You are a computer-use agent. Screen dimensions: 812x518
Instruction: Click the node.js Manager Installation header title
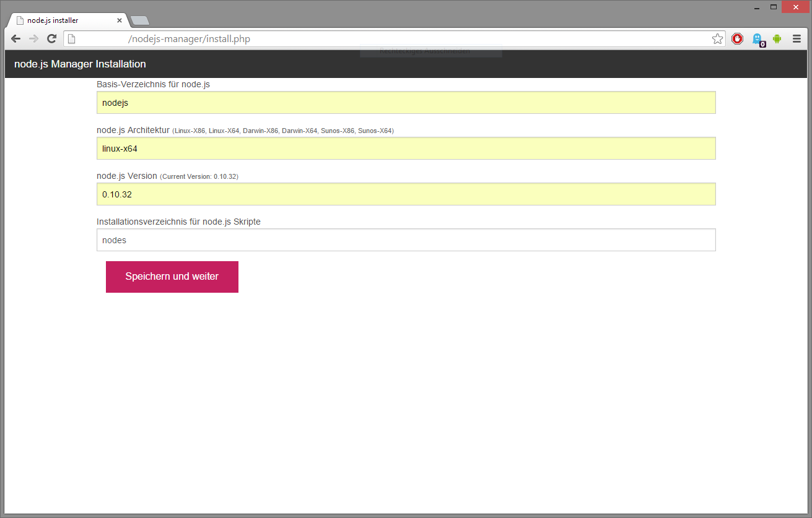(x=80, y=64)
